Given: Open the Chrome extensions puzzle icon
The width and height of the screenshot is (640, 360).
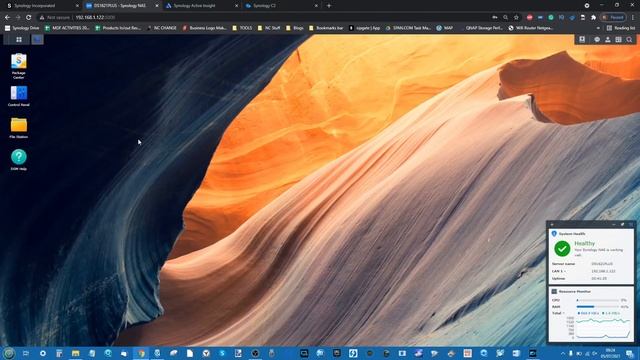Looking at the screenshot, I should click(x=593, y=17).
